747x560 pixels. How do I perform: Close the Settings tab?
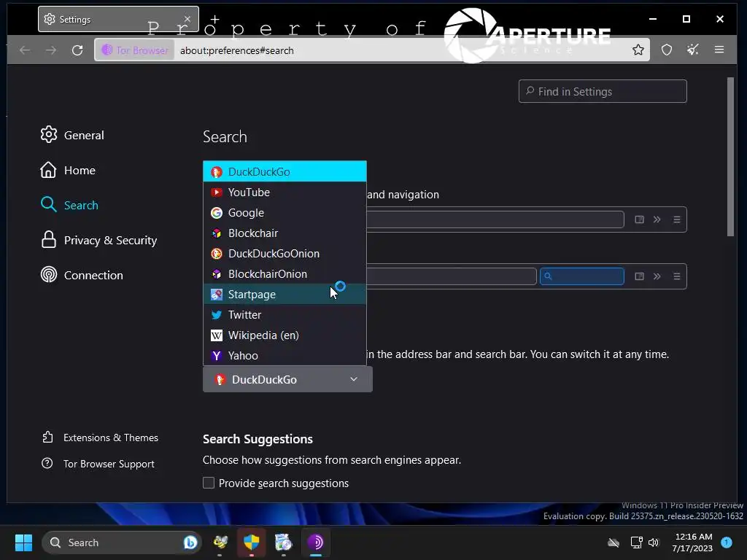click(x=187, y=20)
